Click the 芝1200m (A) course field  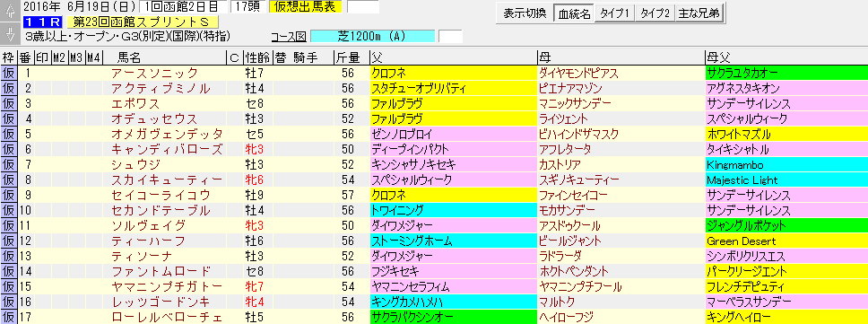tap(372, 37)
